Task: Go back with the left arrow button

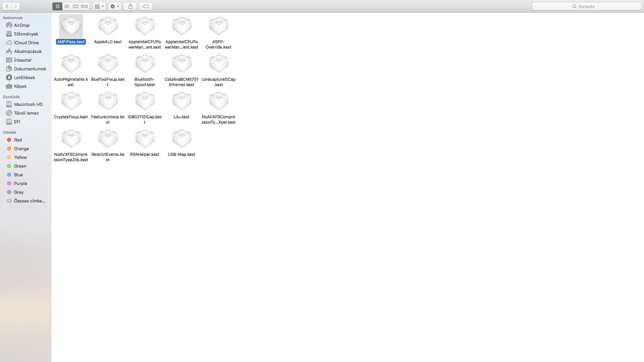Action: (x=7, y=6)
